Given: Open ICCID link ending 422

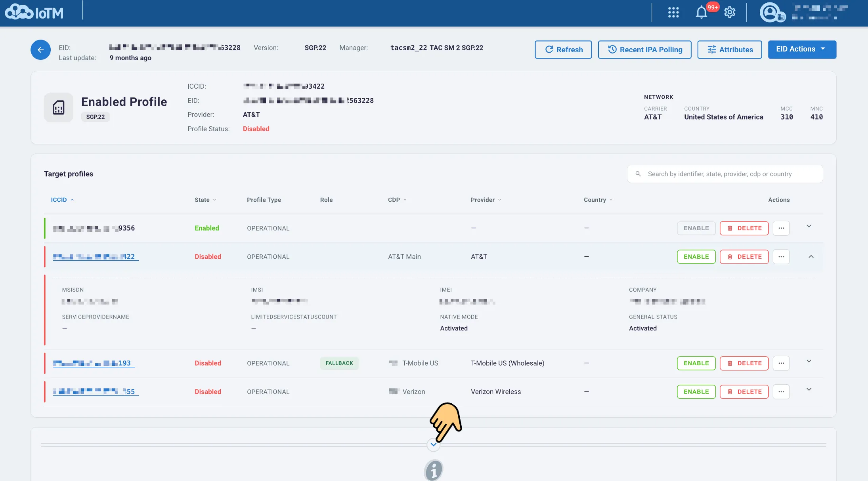Looking at the screenshot, I should click(96, 257).
